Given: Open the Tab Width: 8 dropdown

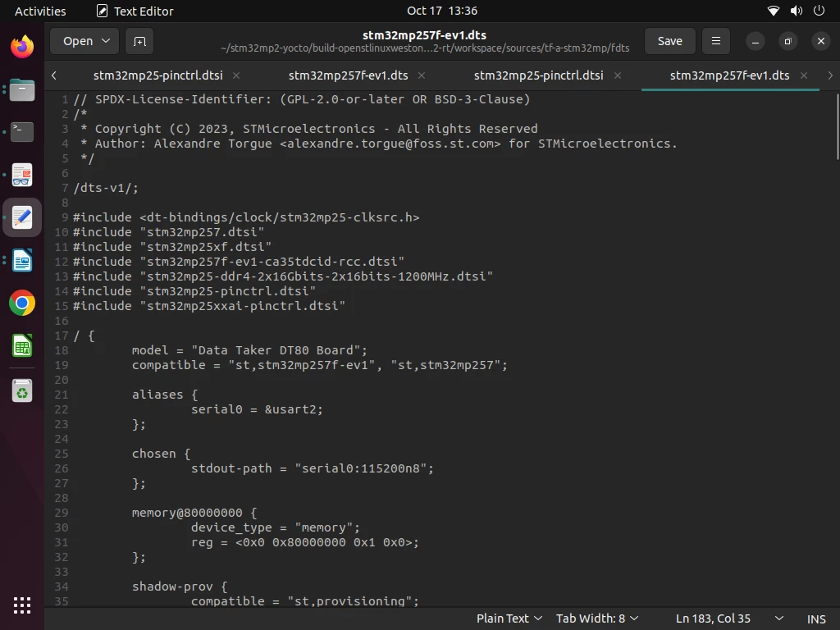Looking at the screenshot, I should [x=597, y=619].
